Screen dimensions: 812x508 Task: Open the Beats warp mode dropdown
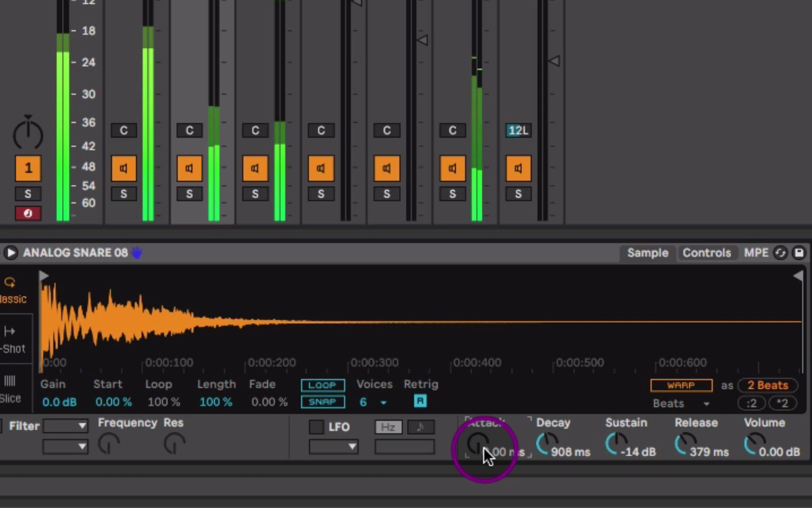(681, 404)
